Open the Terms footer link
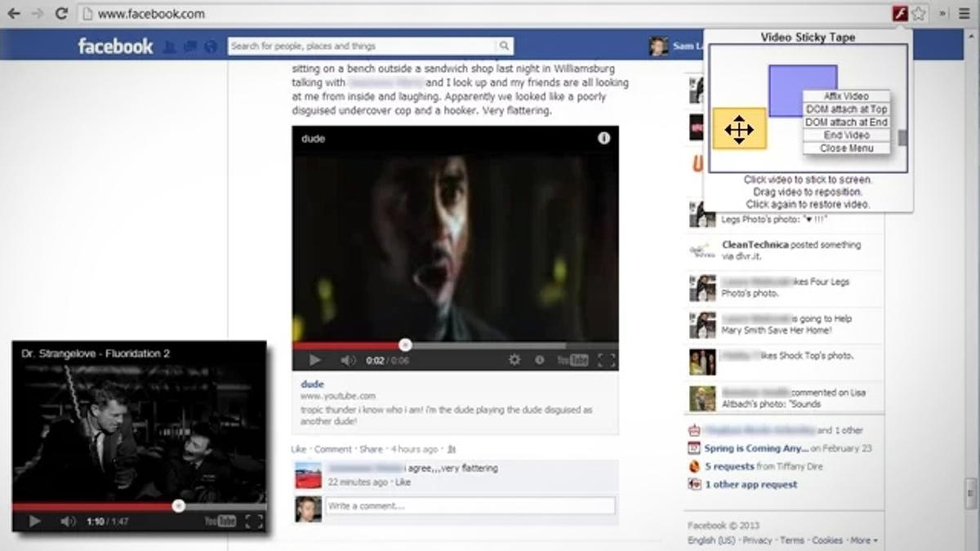980x551 pixels. [792, 540]
